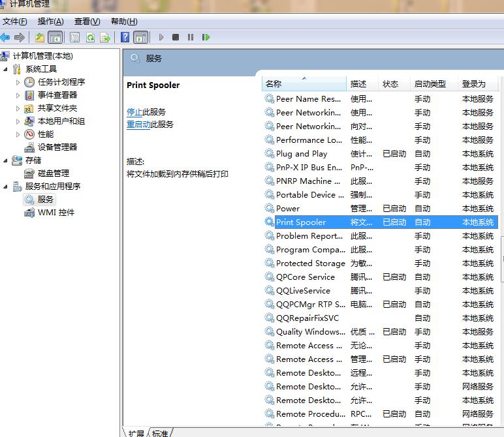
Task: Select the PnP-X IP Bus En... service
Action: [x=380, y=168]
